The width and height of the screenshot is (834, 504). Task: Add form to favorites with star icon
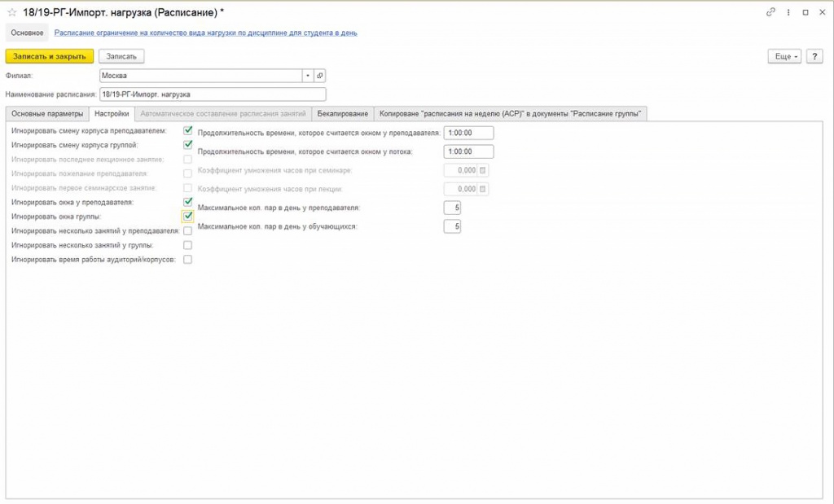click(11, 13)
